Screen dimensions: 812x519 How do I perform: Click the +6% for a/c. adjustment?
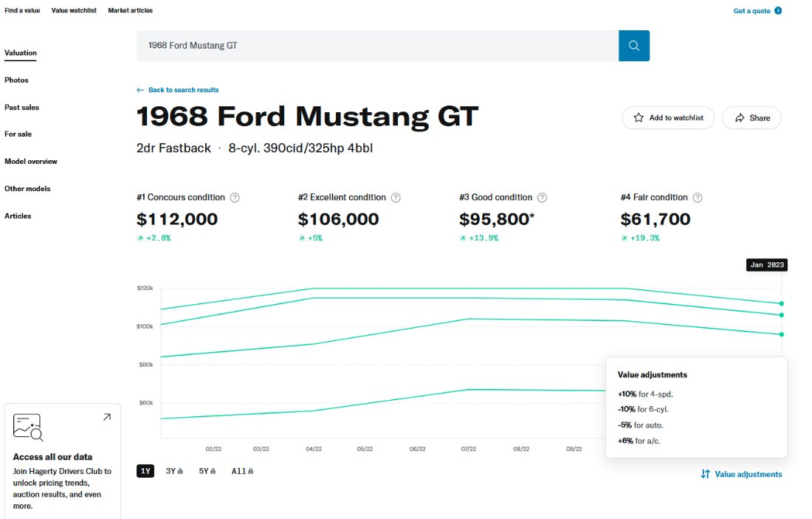click(639, 441)
